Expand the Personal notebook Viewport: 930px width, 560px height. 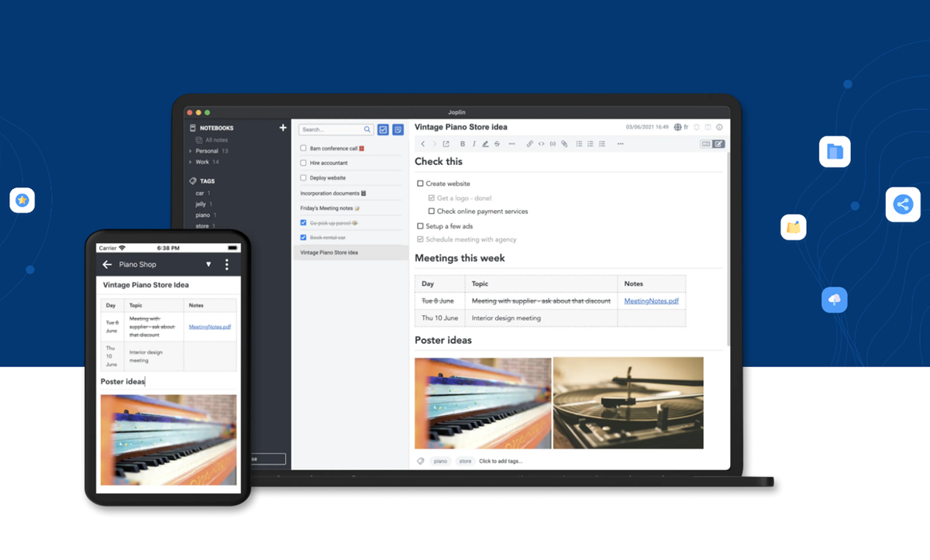[x=191, y=151]
